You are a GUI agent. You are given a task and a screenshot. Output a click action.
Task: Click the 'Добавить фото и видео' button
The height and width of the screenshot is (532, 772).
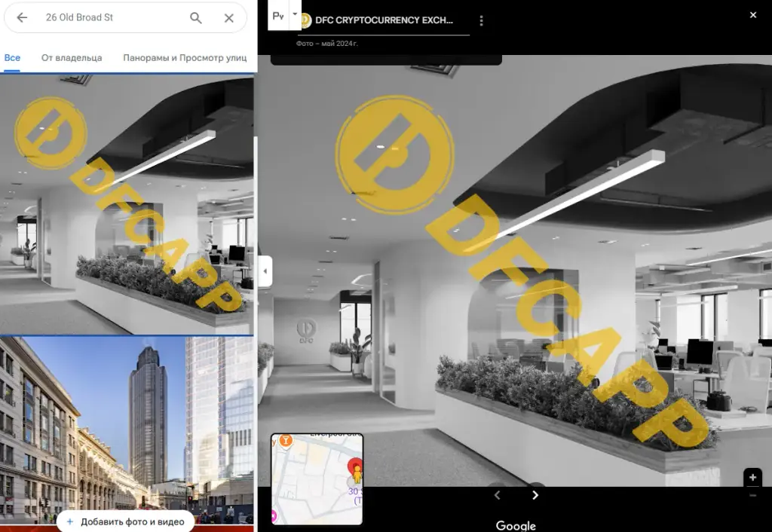click(127, 521)
